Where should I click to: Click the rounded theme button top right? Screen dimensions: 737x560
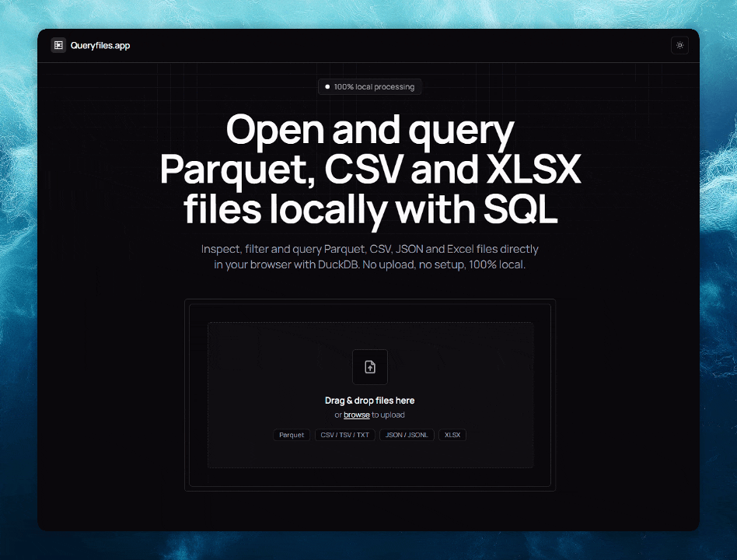[679, 45]
